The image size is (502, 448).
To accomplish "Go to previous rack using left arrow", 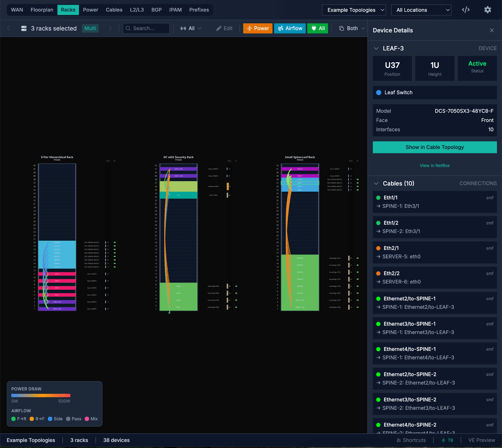I will pos(8,29).
